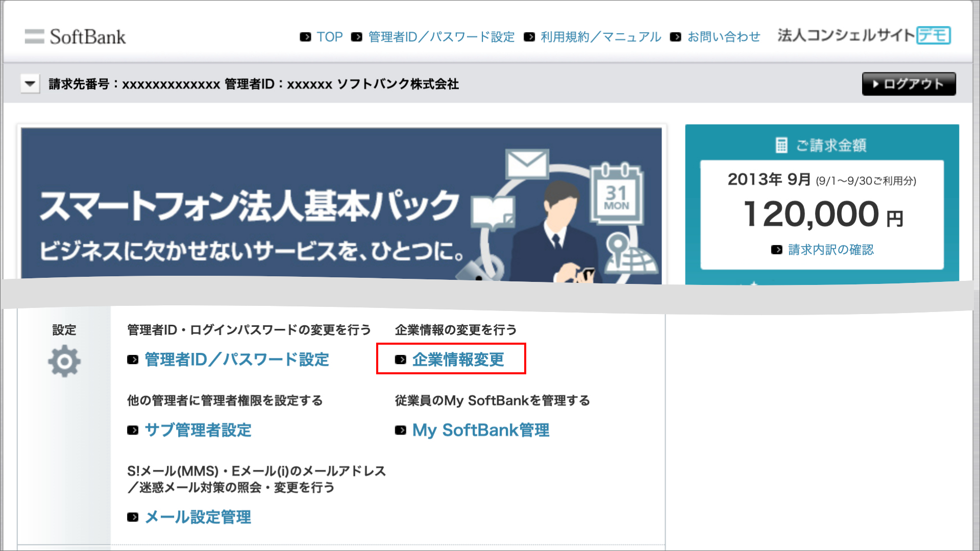Click the arrow icon before メール設定管理
Image resolution: width=980 pixels, height=551 pixels.
133,517
